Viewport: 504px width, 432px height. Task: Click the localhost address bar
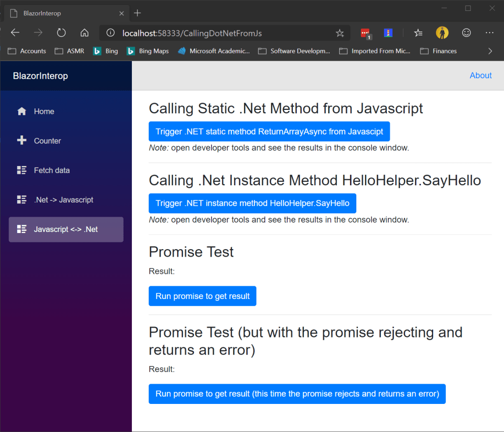[217, 33]
